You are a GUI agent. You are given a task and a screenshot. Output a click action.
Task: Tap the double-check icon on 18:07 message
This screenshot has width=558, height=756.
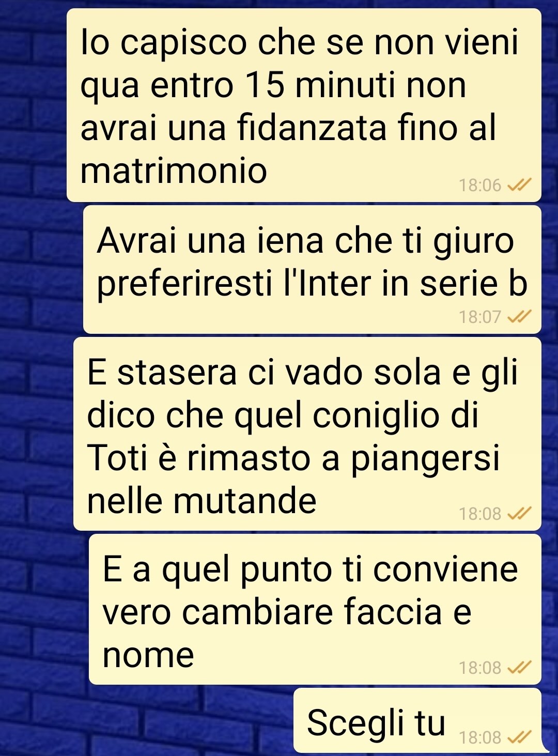[x=519, y=317]
